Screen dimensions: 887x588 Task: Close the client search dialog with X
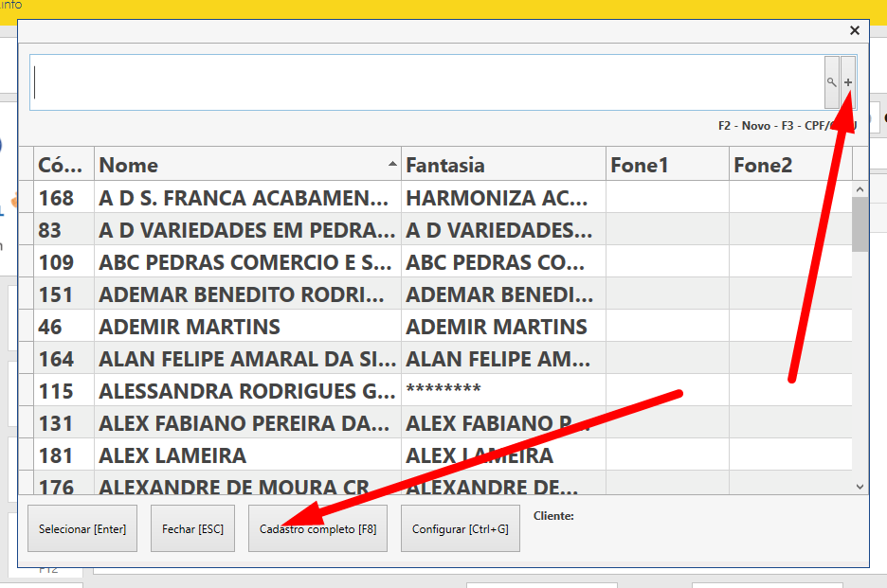tap(854, 30)
